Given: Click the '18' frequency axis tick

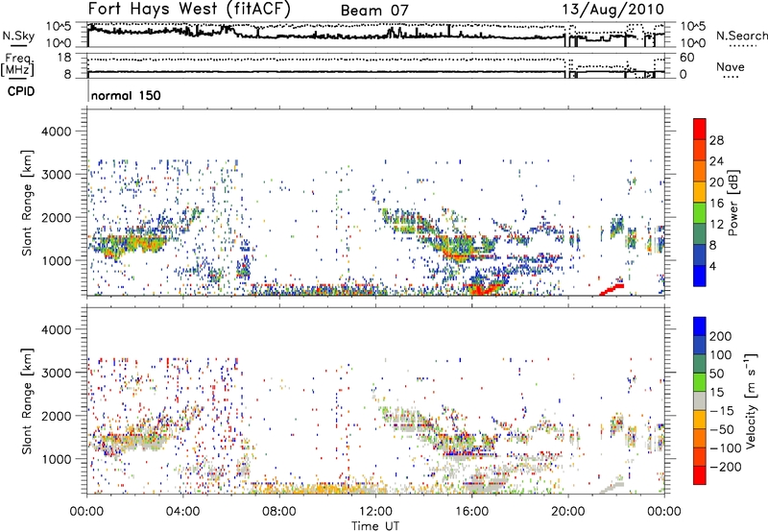Looking at the screenshot, I should (x=64, y=58).
